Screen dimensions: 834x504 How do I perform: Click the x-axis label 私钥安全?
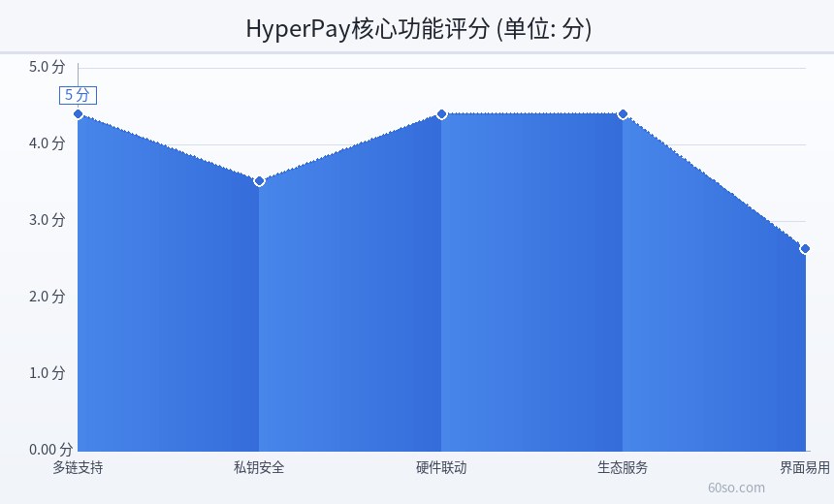tap(260, 468)
